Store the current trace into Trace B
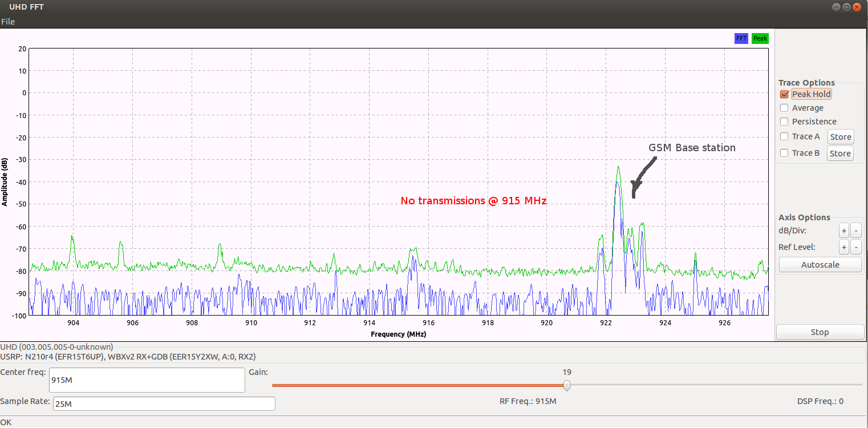This screenshot has width=868, height=428. [841, 154]
